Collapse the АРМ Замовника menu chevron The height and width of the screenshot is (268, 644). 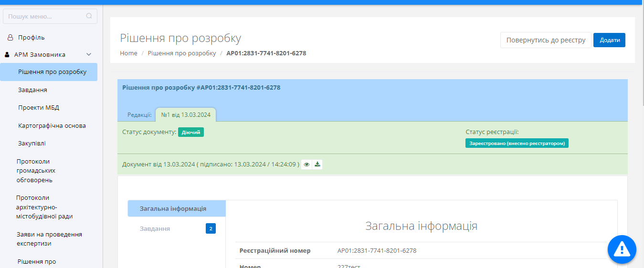[89, 55]
